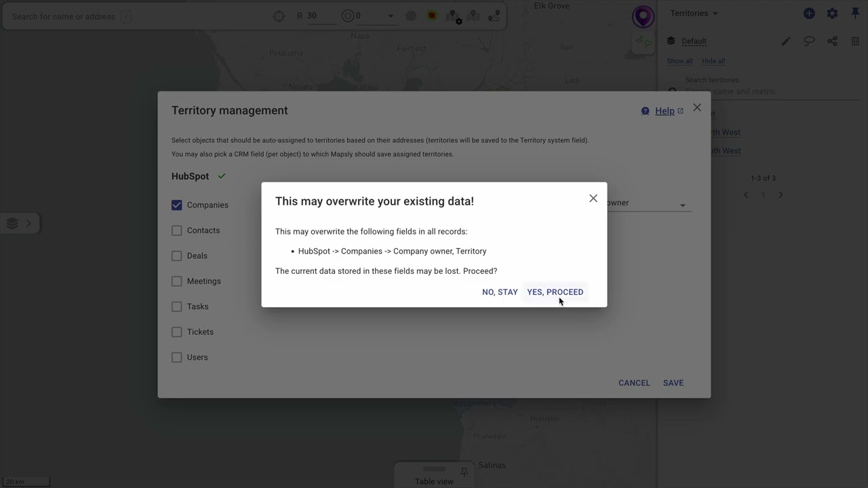Open the territories settings gear icon
868x488 pixels.
coord(832,14)
